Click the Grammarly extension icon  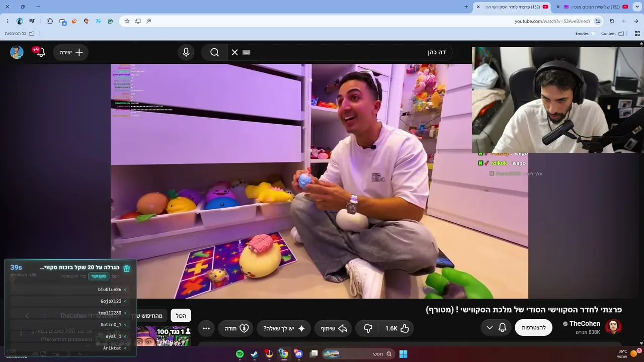pos(110,21)
